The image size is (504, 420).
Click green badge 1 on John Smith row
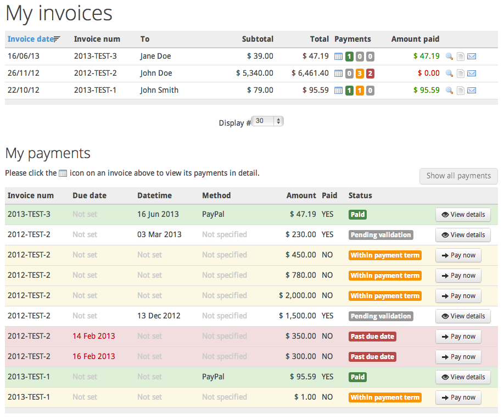point(349,91)
